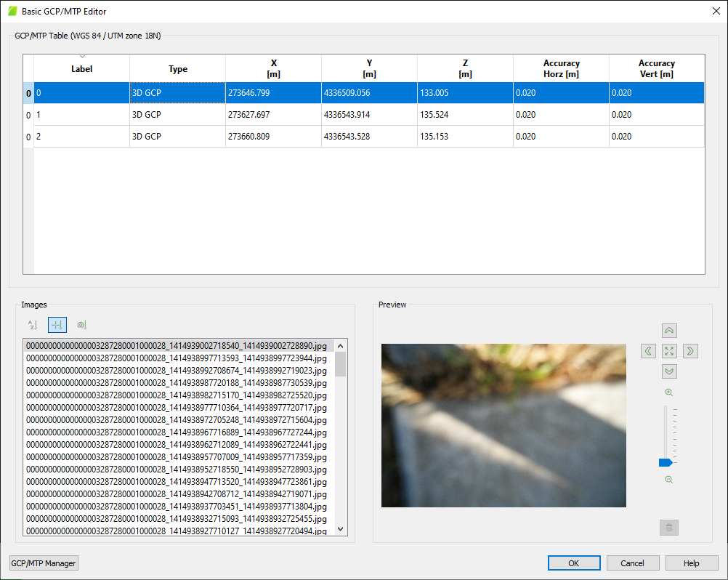Open Type cell of GCP 2
The width and height of the screenshot is (728, 580).
coord(177,137)
